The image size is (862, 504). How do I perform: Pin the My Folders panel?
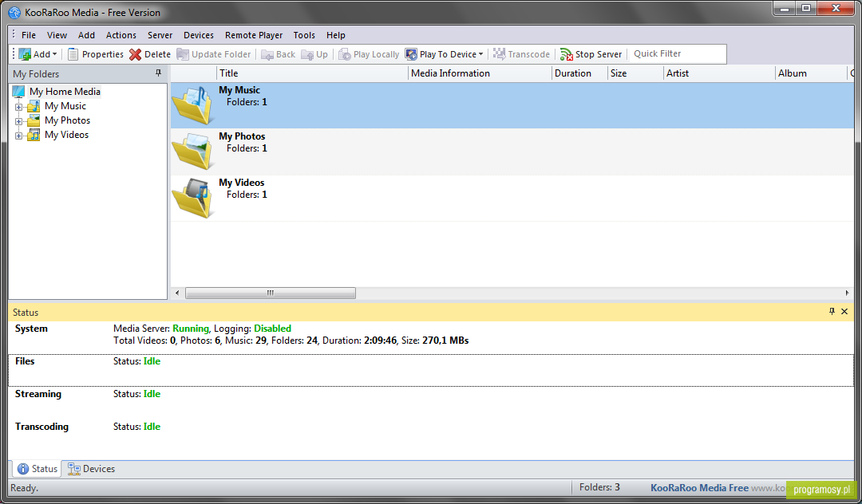[x=158, y=73]
